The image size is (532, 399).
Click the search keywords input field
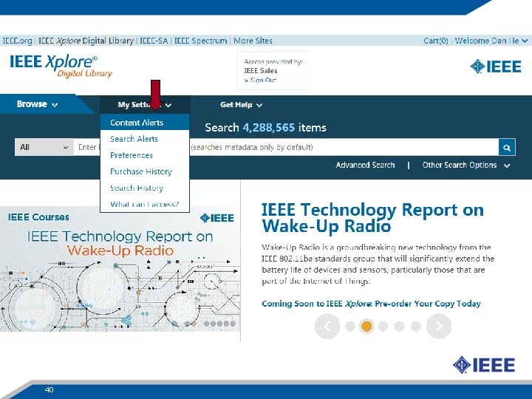click(x=286, y=147)
